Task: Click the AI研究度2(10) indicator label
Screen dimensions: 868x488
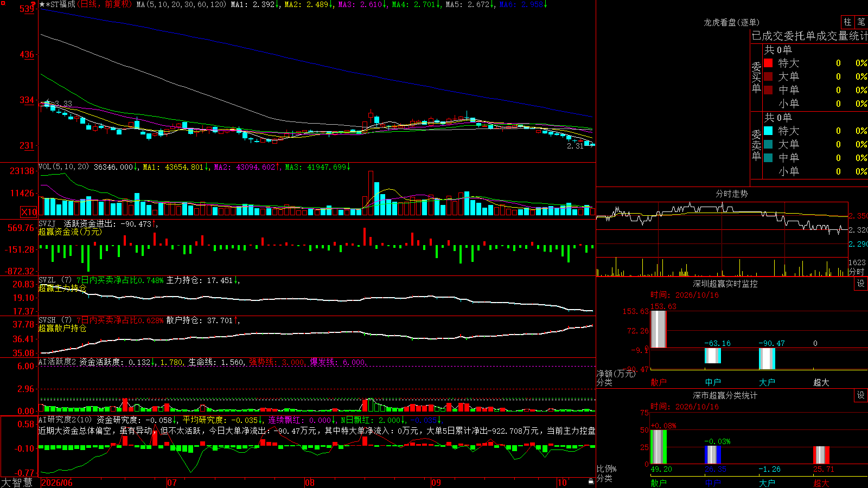Action: (x=66, y=420)
